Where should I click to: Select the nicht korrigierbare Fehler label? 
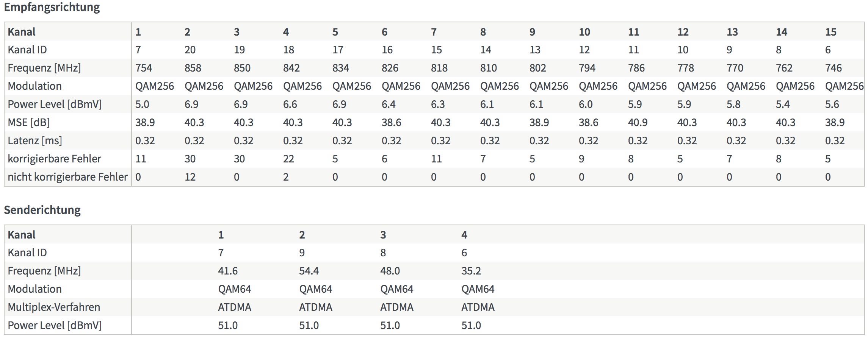click(x=67, y=177)
